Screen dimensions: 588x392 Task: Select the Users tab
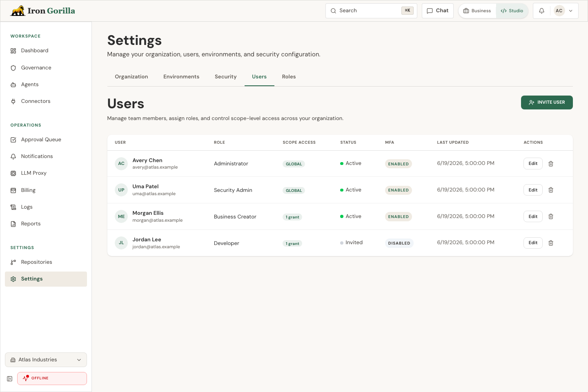coord(259,77)
